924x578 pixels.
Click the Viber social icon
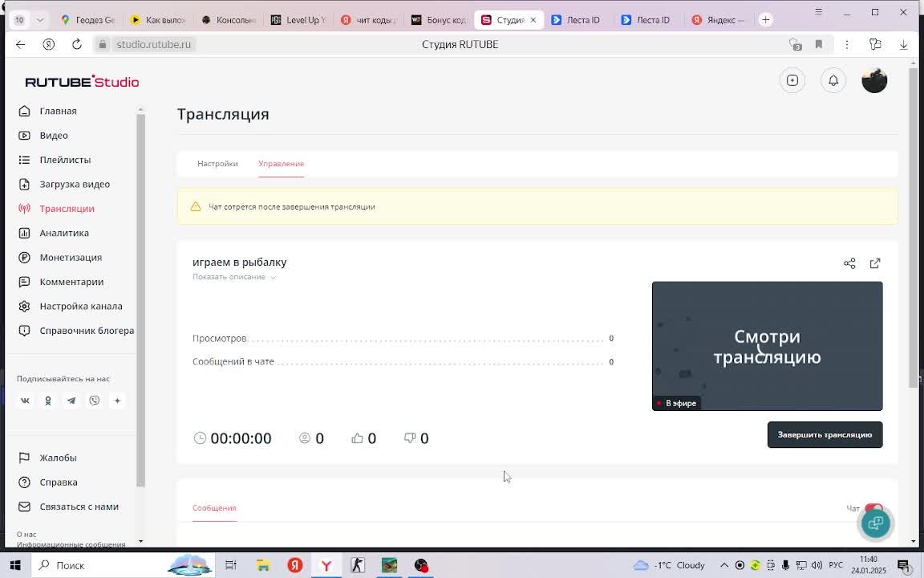tap(95, 401)
